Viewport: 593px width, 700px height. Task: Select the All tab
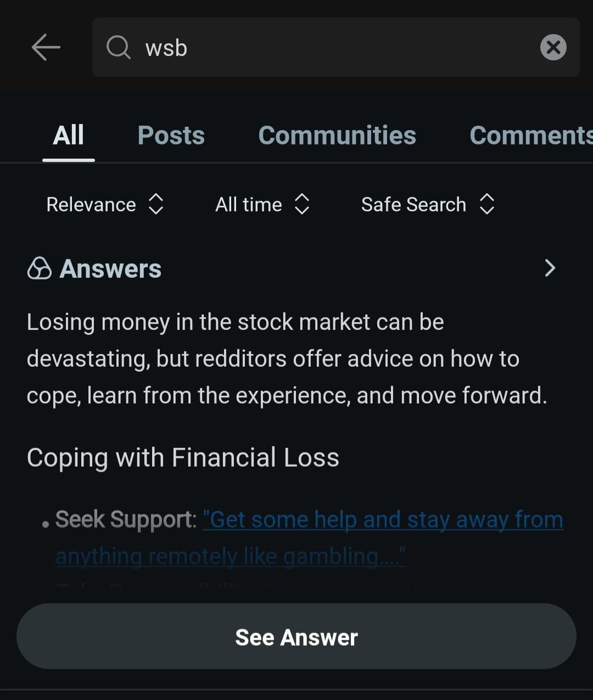pyautogui.click(x=69, y=135)
